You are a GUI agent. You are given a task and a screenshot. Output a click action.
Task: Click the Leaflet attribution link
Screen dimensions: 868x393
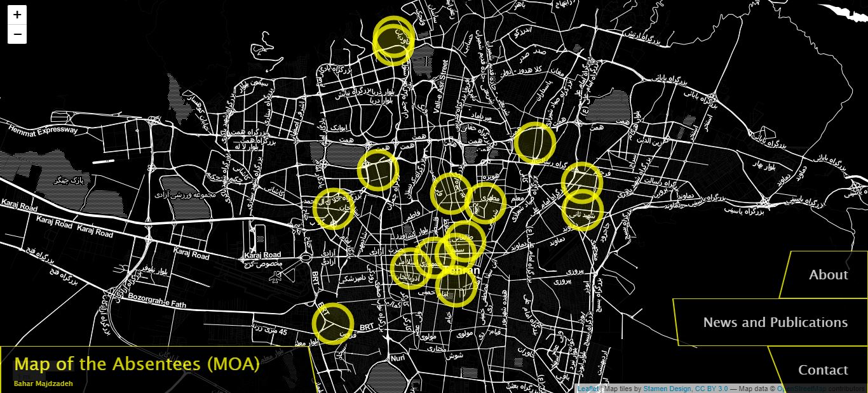[x=588, y=389]
